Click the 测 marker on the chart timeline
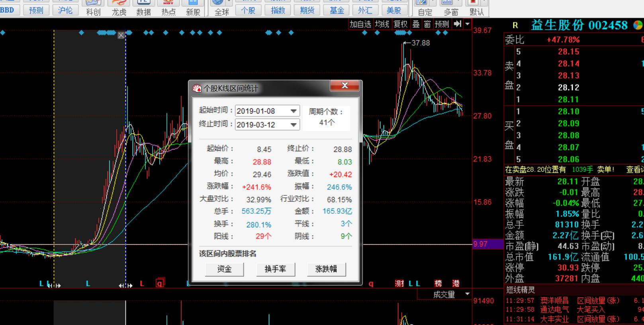The width and height of the screenshot is (644, 325). tap(399, 284)
